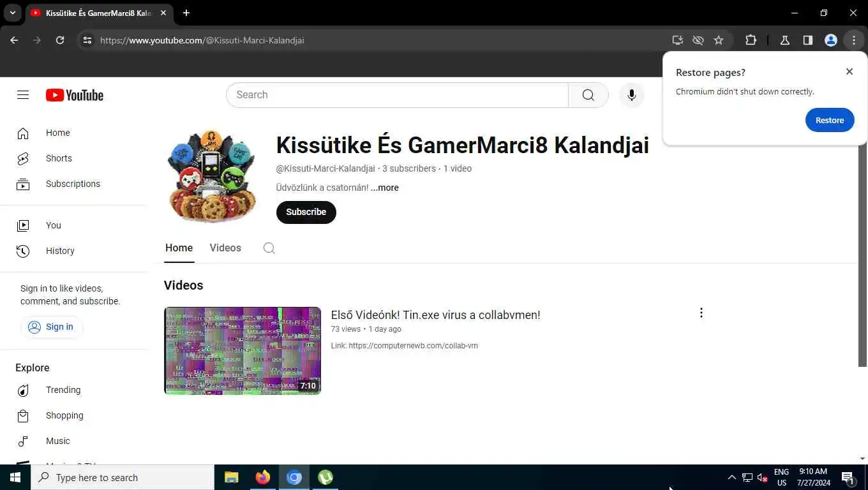The height and width of the screenshot is (490, 868).
Task: Switch to the Videos tab
Action: [x=225, y=248]
